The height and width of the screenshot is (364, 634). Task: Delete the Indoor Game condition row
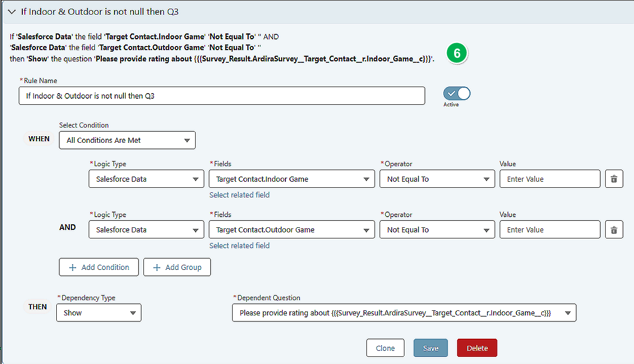coord(614,179)
